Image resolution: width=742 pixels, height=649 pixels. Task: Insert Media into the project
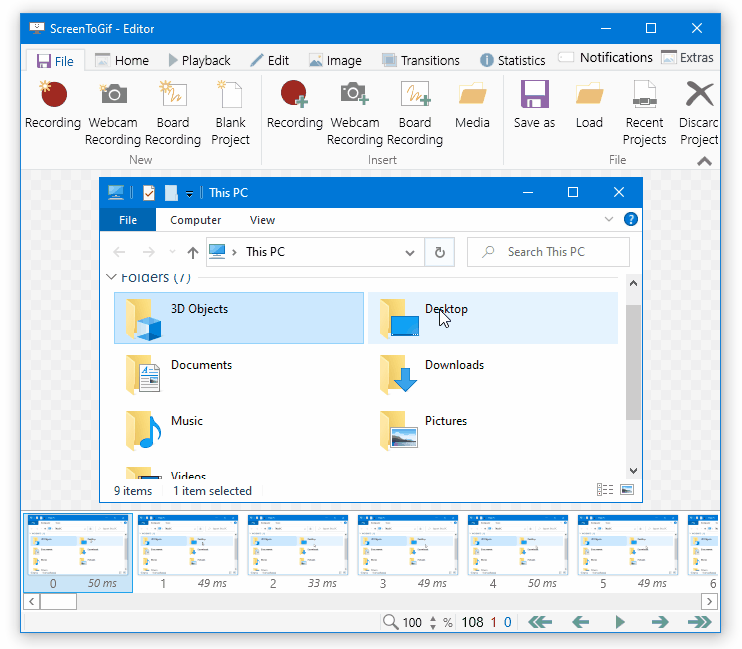point(472,106)
